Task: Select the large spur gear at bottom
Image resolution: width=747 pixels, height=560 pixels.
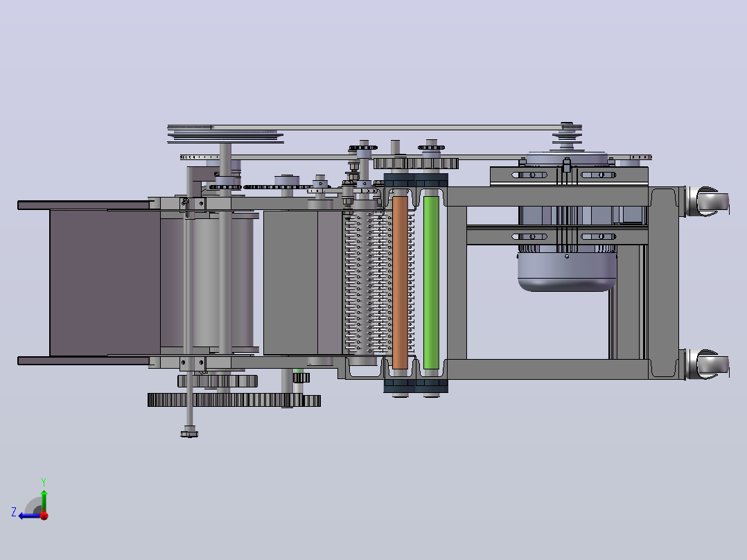Action: tap(234, 400)
